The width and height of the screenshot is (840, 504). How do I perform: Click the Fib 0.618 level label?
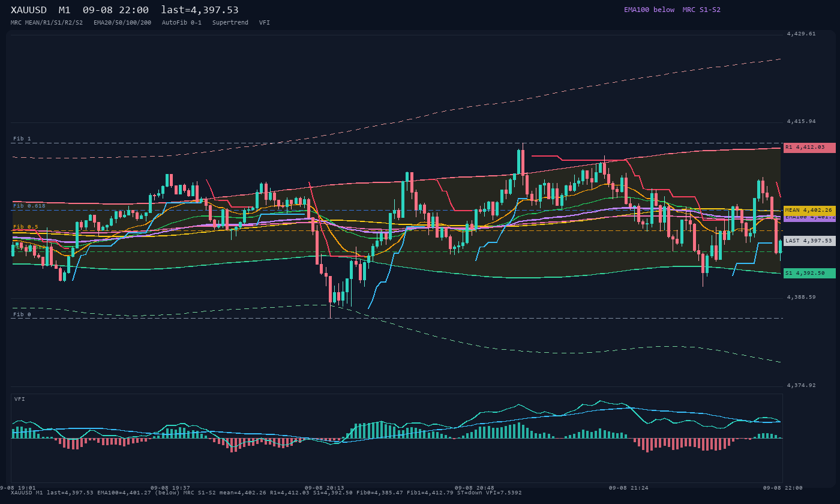(x=29, y=206)
